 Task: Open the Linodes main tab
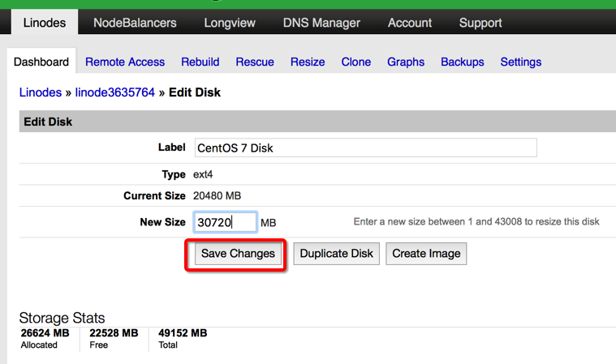click(x=45, y=23)
